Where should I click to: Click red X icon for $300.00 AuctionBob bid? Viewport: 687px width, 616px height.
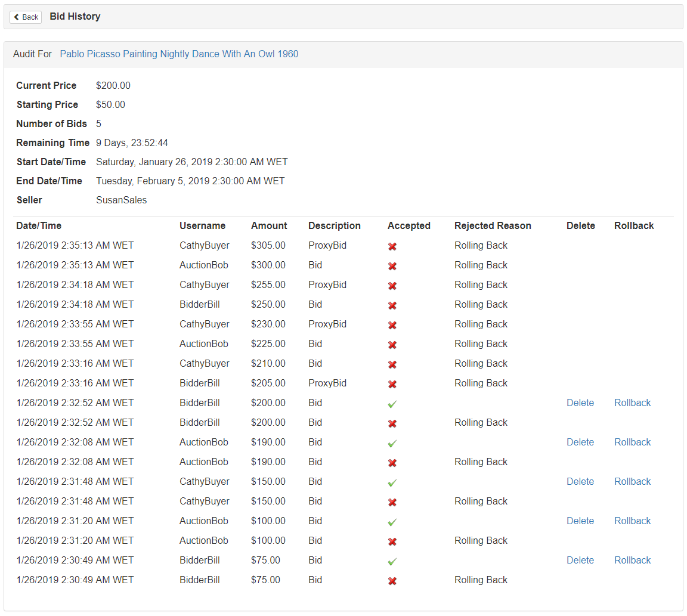[392, 266]
